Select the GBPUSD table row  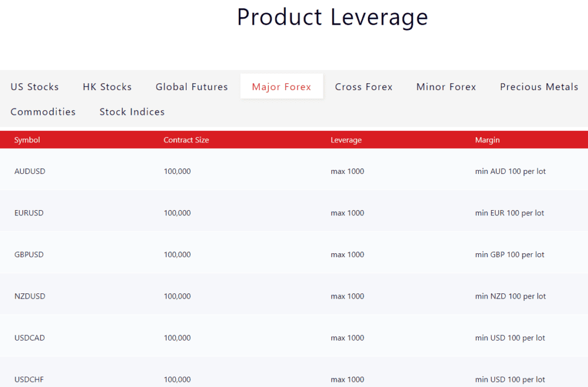coord(29,254)
